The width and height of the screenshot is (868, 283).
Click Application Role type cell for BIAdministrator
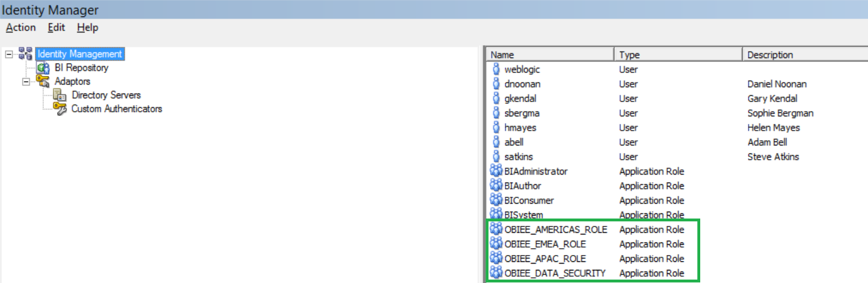point(652,171)
